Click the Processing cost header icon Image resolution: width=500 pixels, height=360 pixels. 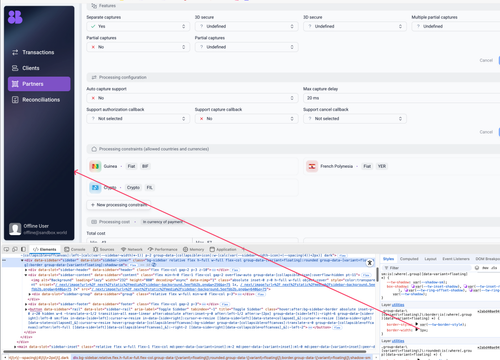(94, 222)
